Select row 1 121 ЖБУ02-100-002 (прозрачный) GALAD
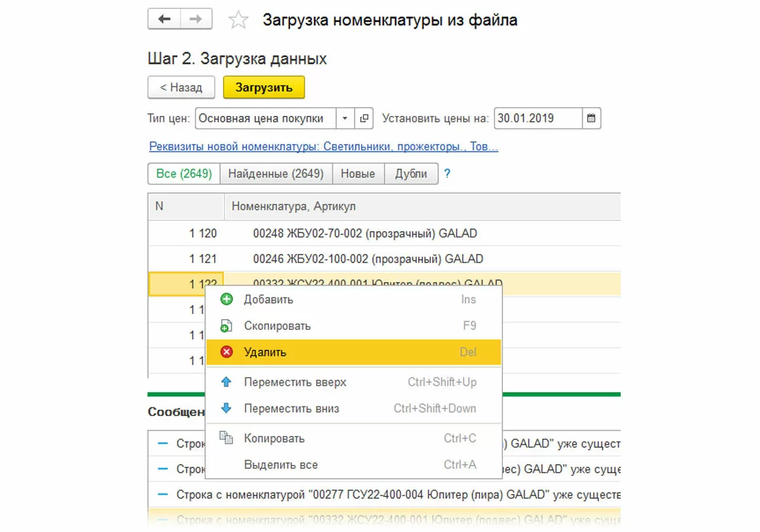Screen dimensions: 760x532 (384, 258)
